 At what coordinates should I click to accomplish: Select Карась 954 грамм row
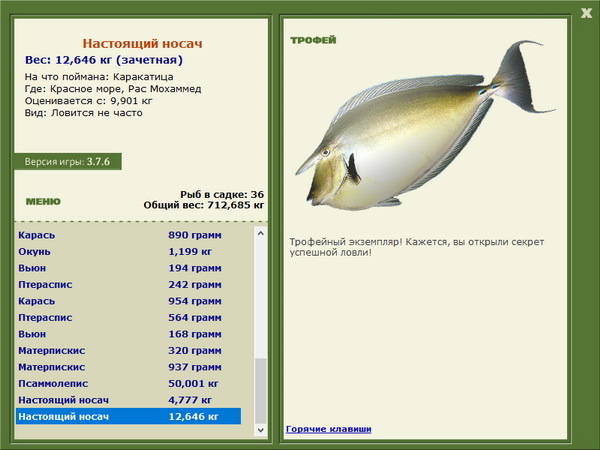[x=129, y=301]
